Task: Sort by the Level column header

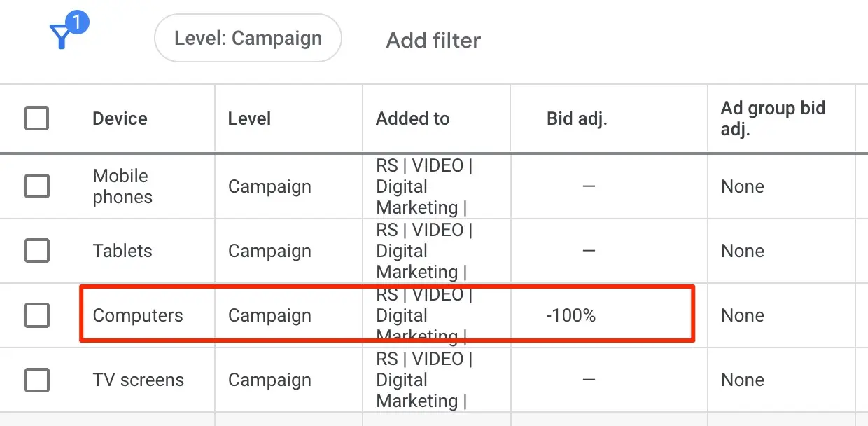Action: click(x=249, y=118)
